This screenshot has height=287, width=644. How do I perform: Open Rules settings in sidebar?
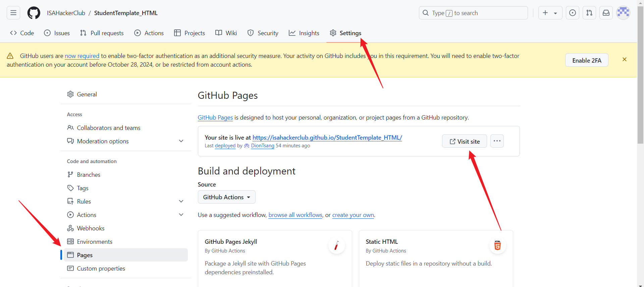[x=126, y=201]
